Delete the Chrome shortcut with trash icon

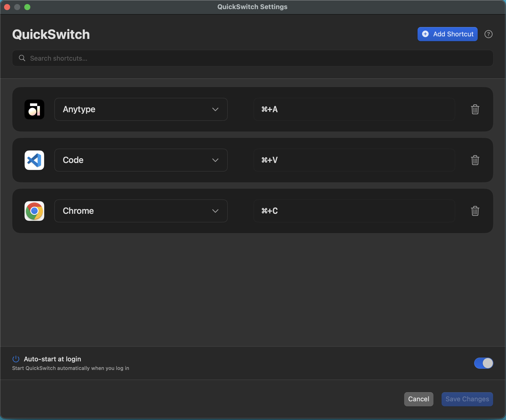pos(475,211)
